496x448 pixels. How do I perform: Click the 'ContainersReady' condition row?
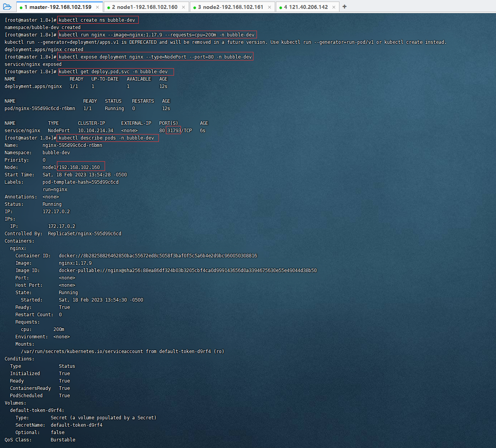[x=40, y=388]
